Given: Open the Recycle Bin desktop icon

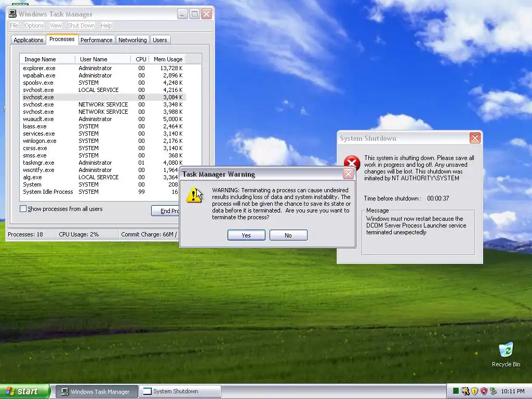Looking at the screenshot, I should tap(506, 355).
